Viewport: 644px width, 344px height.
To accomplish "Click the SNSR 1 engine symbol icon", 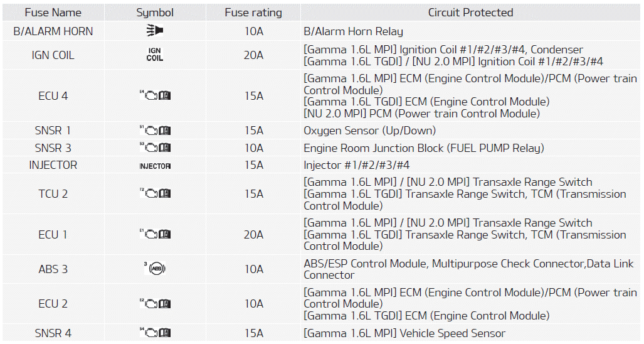I will [x=156, y=131].
